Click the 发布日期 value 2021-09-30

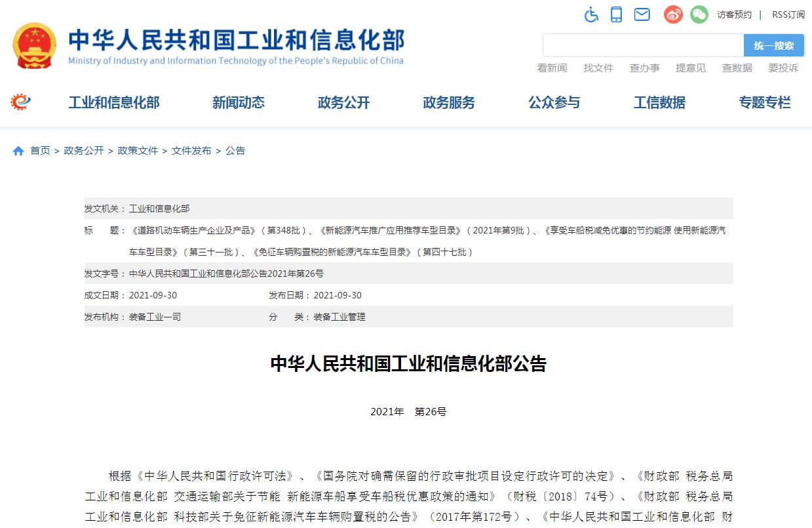(x=338, y=295)
